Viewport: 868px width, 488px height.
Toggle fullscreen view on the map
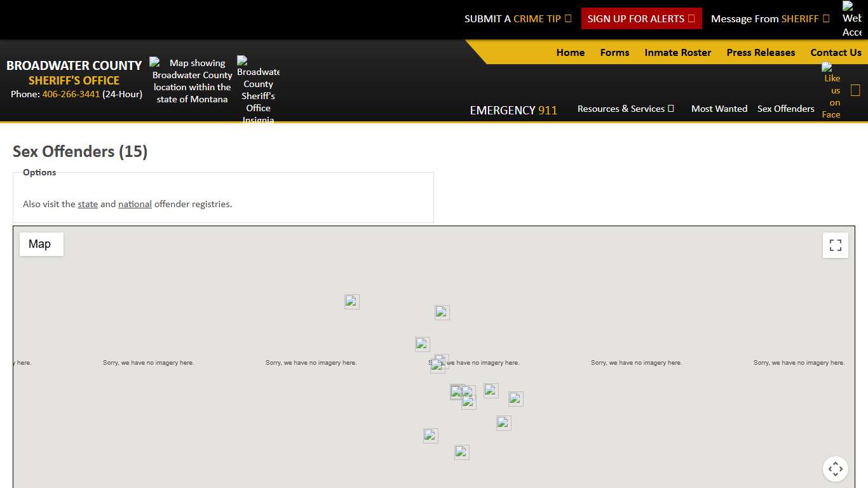[x=835, y=245]
